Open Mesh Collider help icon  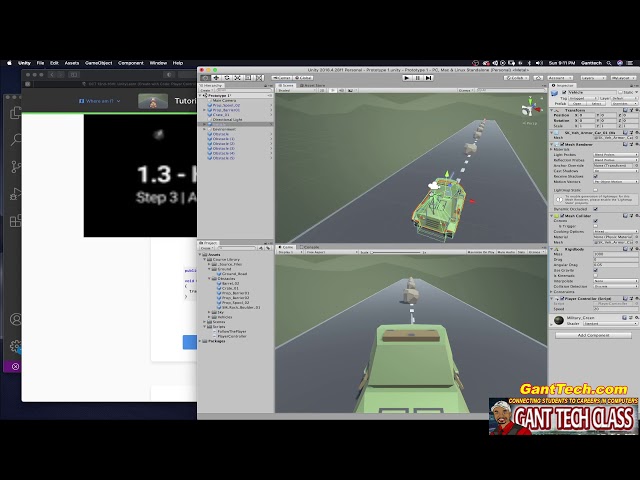click(626, 216)
